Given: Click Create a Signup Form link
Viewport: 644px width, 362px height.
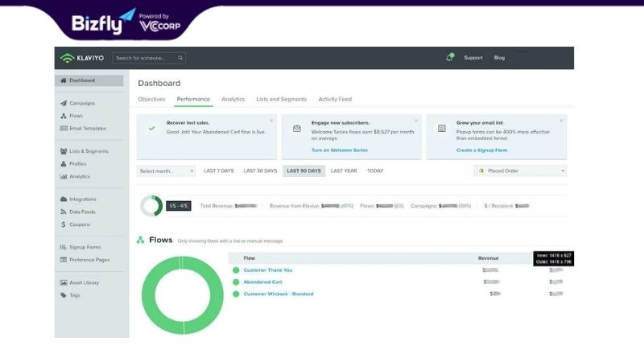Looking at the screenshot, I should (x=481, y=150).
